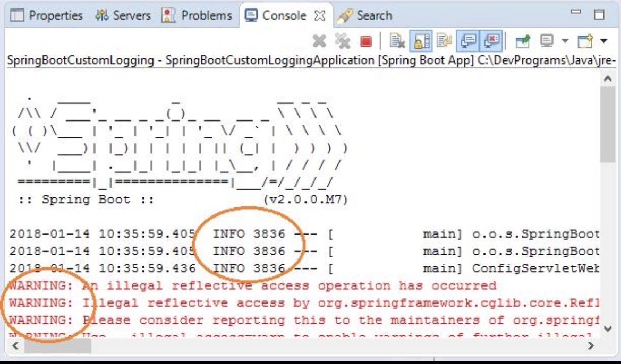Click the Open Console icon
Viewport: 621px width, 364px height.
(x=585, y=41)
